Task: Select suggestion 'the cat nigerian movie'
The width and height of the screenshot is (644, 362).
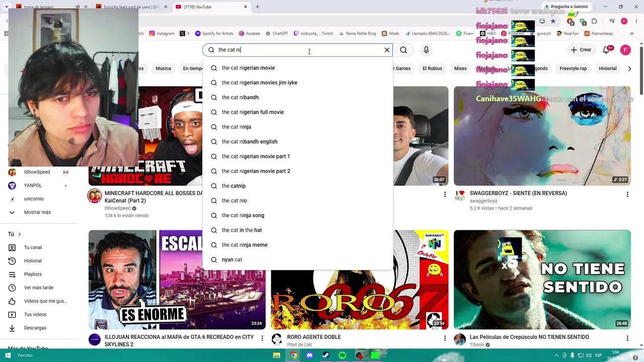Action: (297, 68)
